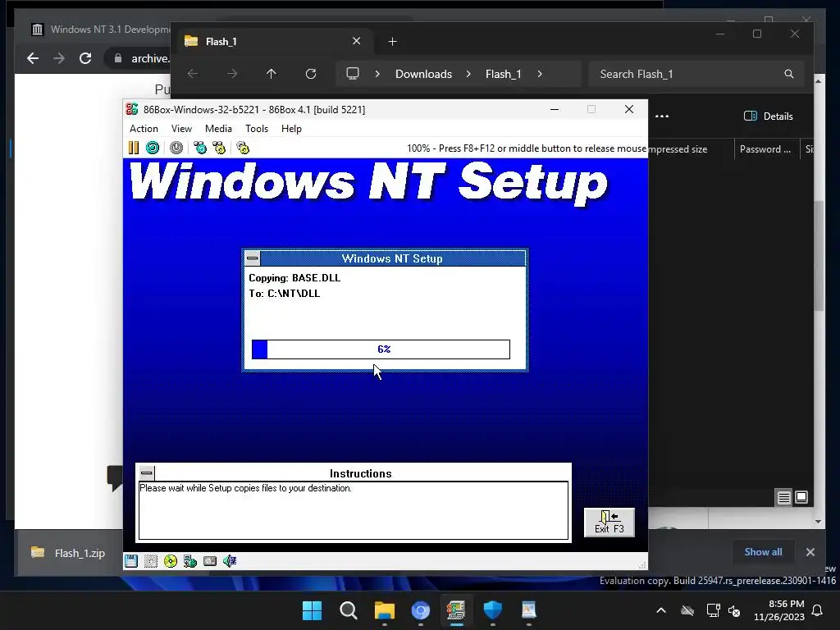Viewport: 840px width, 630px height.
Task: Click Show all downloads
Action: [x=763, y=552]
